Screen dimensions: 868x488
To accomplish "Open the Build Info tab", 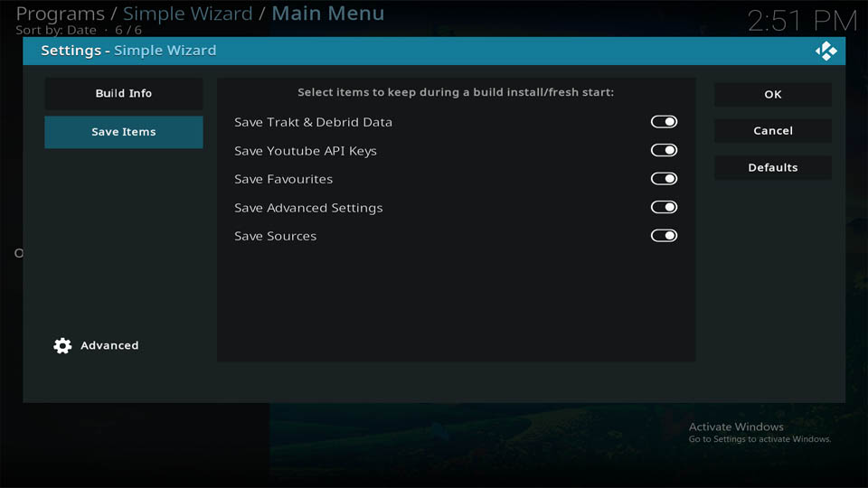I will 124,93.
